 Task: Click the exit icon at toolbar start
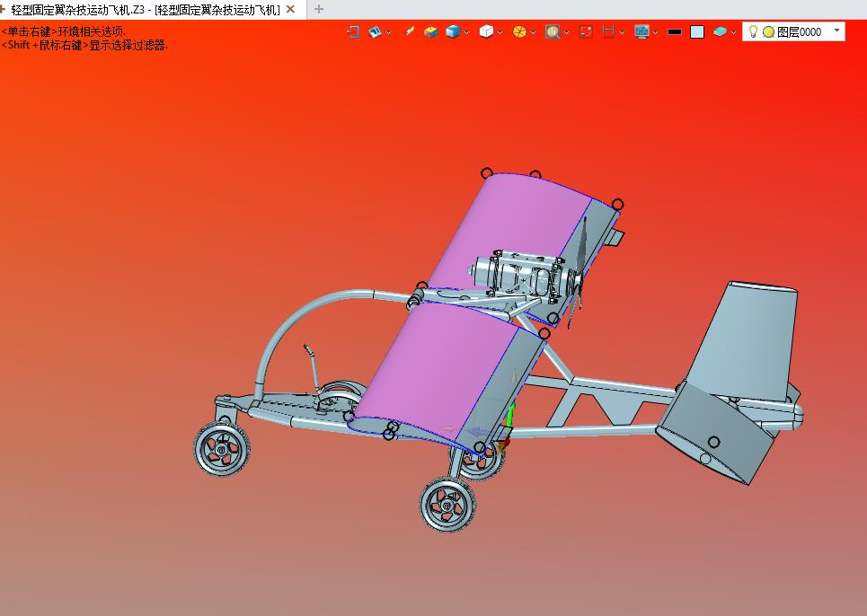tap(353, 31)
